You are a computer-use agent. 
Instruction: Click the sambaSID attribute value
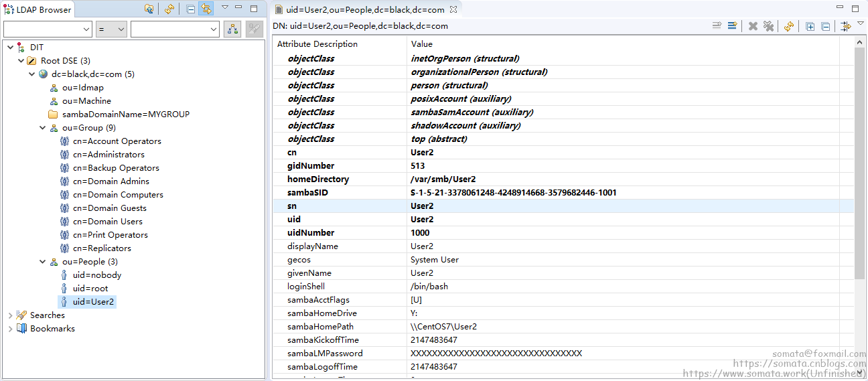(513, 193)
